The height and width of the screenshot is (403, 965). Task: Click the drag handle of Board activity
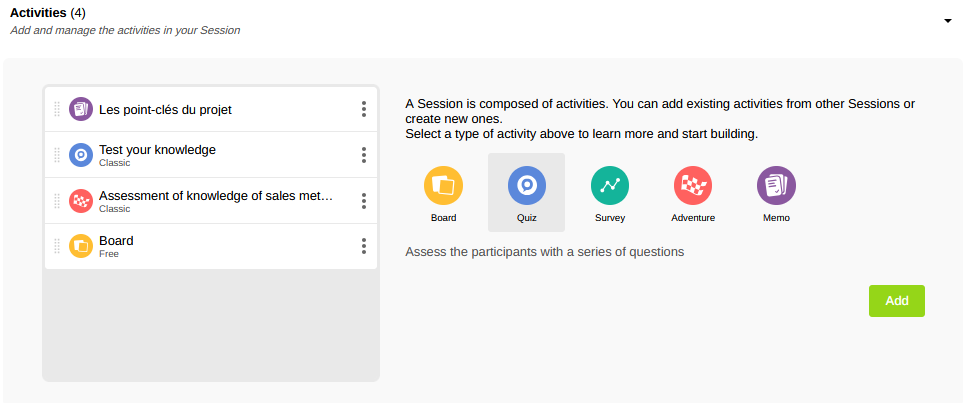pos(57,246)
